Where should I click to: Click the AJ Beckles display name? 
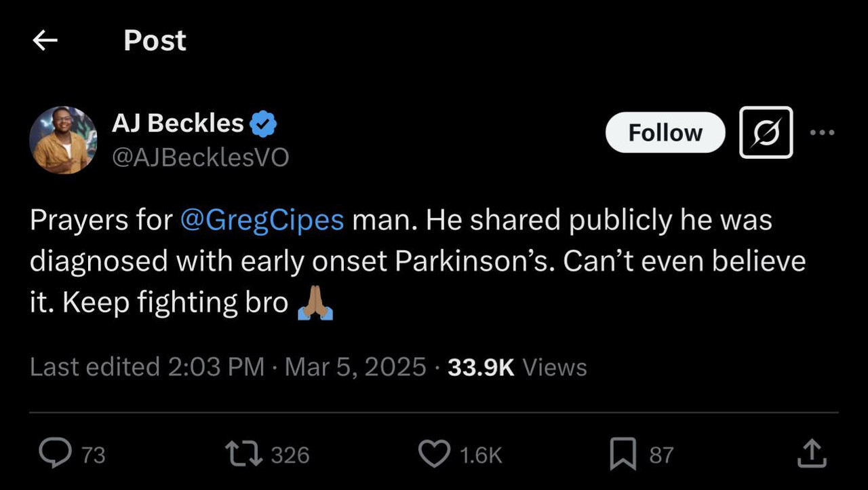point(178,123)
